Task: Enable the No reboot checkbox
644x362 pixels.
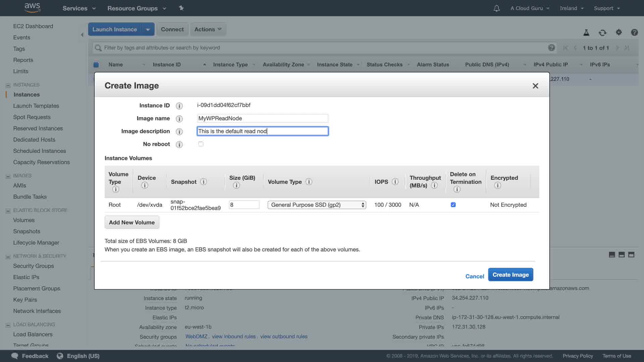Action: click(201, 144)
